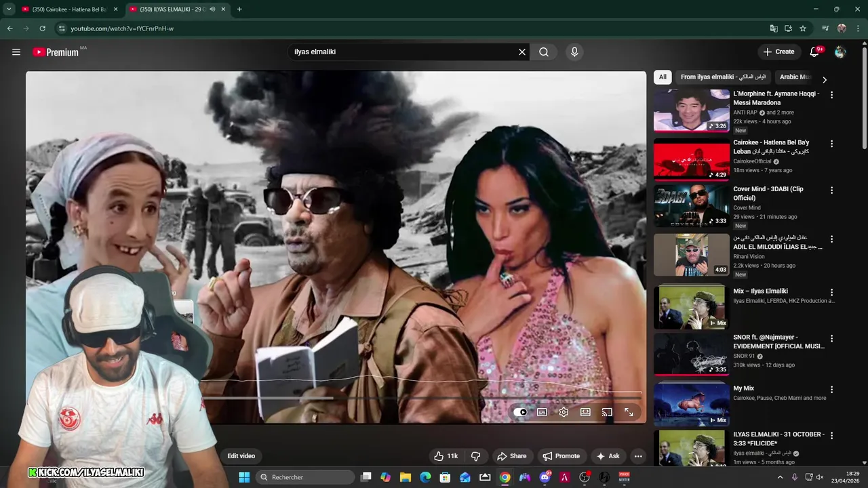868x488 pixels.
Task: Open the notifications bell
Action: 815,52
